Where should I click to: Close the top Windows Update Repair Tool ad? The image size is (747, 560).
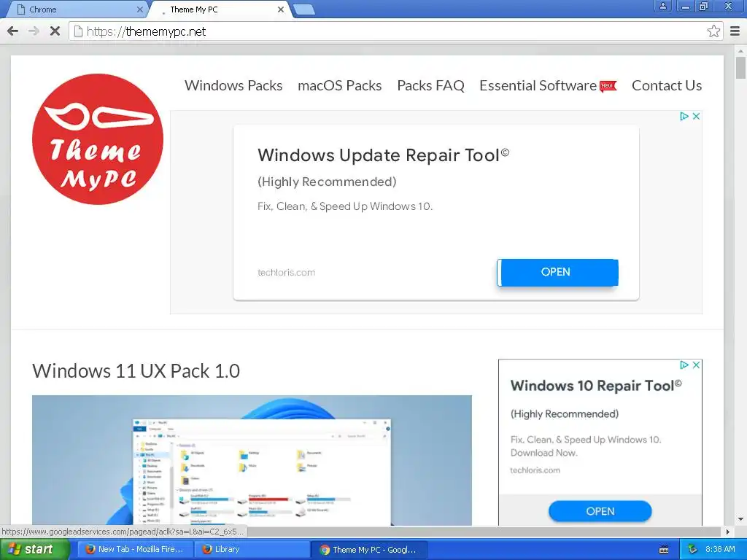696,116
